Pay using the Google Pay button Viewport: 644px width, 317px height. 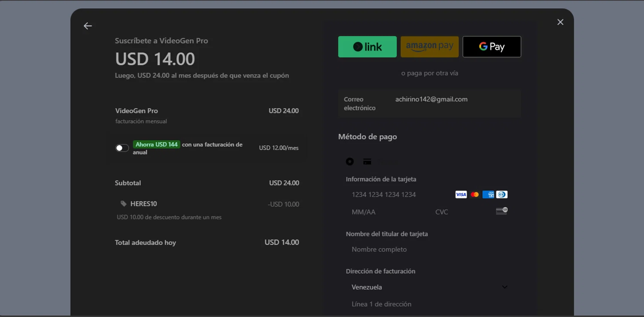(x=492, y=47)
